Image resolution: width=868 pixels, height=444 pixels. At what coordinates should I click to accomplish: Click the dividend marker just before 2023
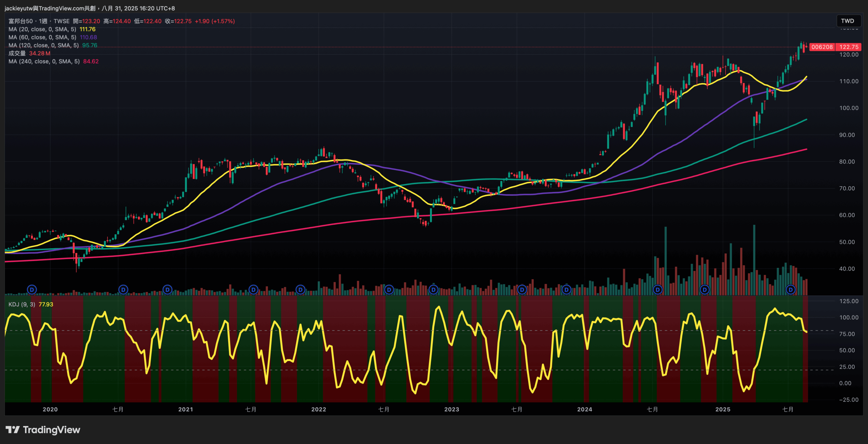[x=433, y=290]
